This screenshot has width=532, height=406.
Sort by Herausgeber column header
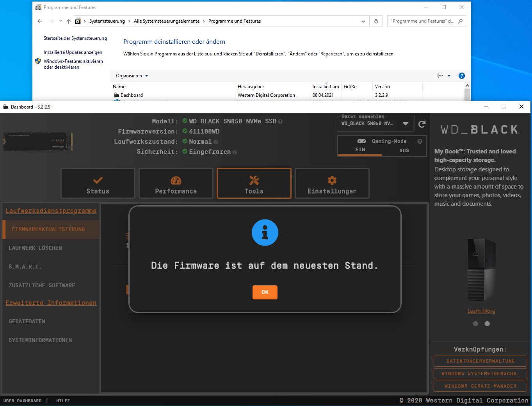pyautogui.click(x=273, y=87)
